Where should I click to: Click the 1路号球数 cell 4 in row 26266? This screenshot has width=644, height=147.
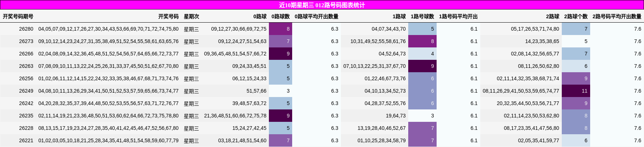point(422,54)
